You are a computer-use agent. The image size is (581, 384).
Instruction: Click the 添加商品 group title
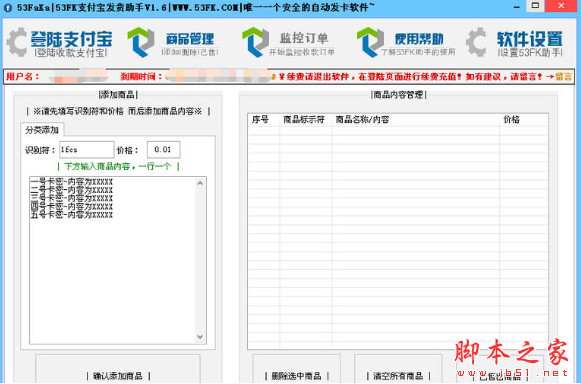pos(118,95)
